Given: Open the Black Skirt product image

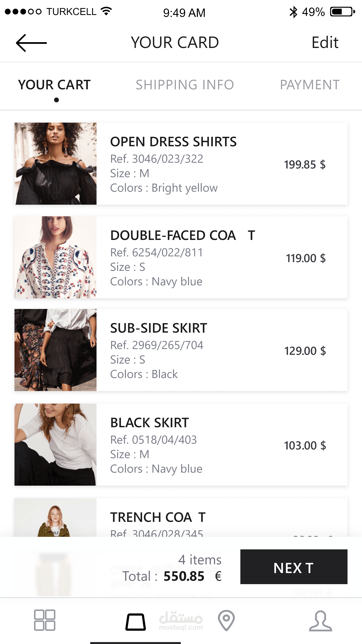Looking at the screenshot, I should click(x=56, y=444).
